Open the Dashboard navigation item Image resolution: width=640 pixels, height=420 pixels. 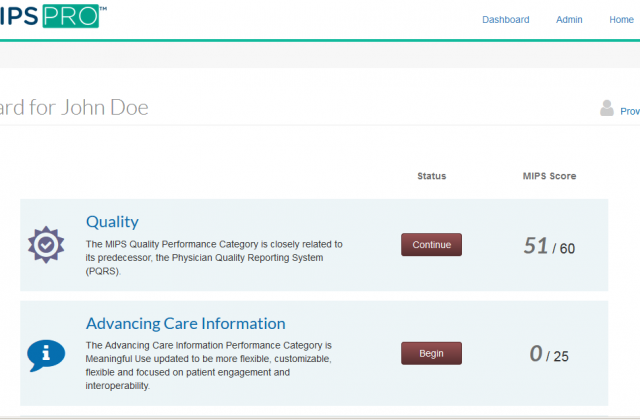[x=505, y=20]
